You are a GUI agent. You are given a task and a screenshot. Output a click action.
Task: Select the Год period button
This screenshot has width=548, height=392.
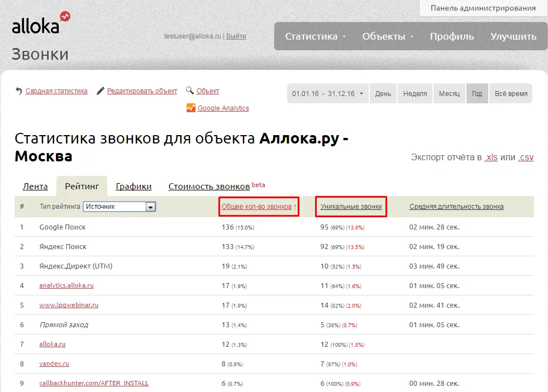coord(477,94)
